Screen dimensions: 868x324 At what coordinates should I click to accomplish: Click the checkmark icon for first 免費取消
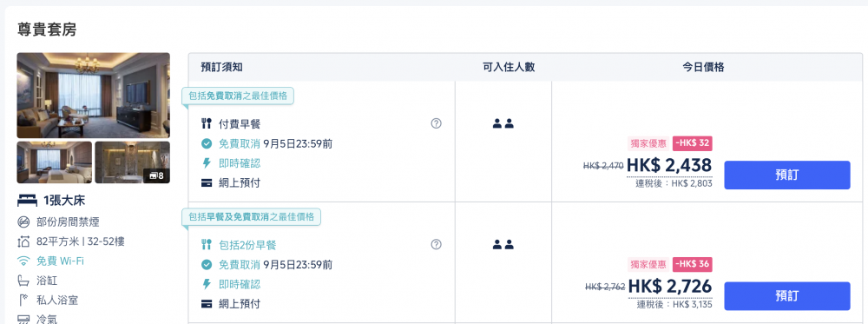tap(207, 144)
